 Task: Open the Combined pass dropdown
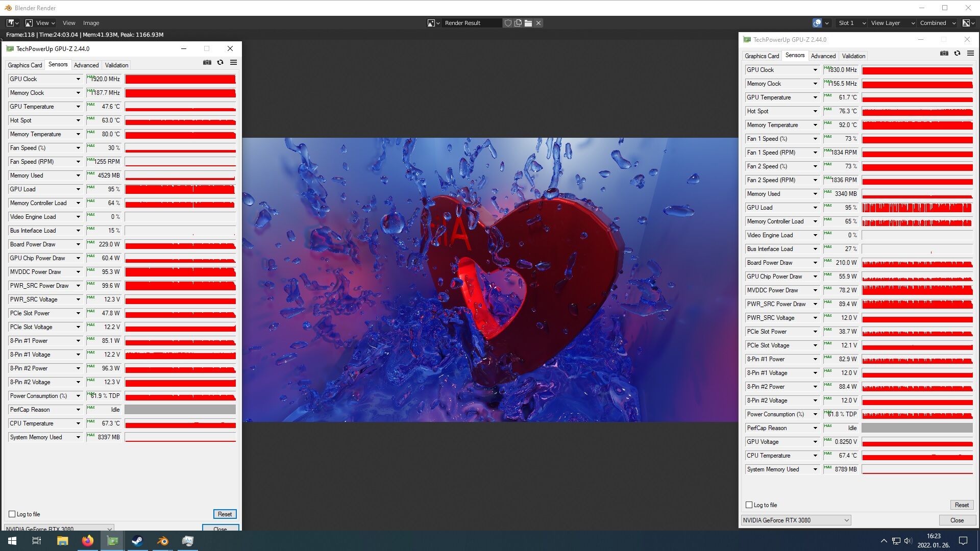coord(937,23)
